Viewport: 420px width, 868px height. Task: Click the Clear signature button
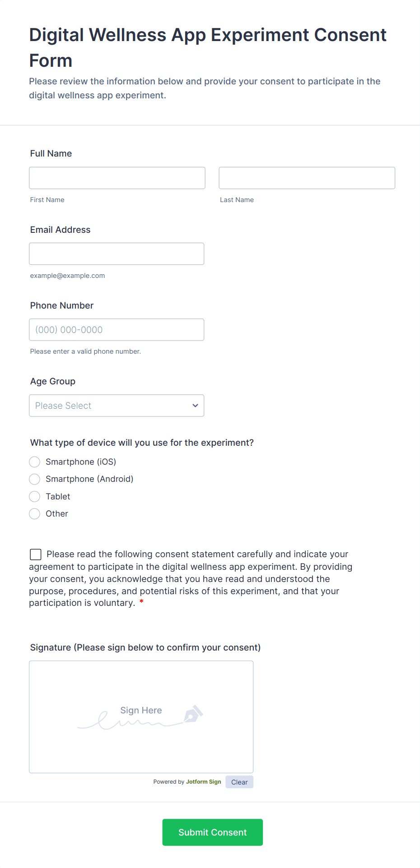click(239, 782)
